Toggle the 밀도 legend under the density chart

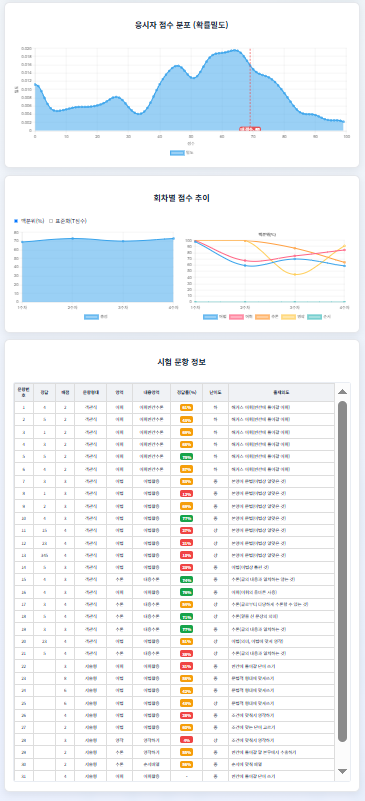(x=182, y=153)
